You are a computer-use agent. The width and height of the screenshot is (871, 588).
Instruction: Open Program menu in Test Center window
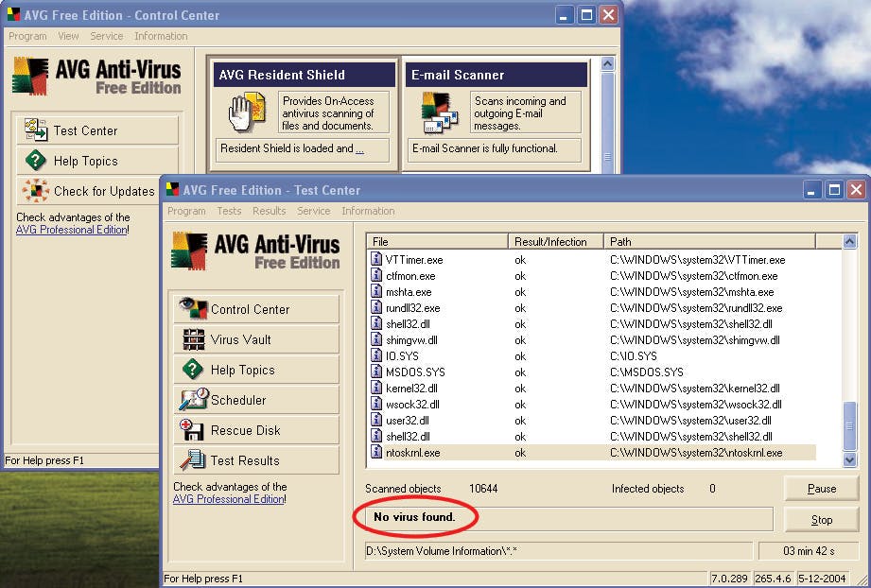(186, 211)
